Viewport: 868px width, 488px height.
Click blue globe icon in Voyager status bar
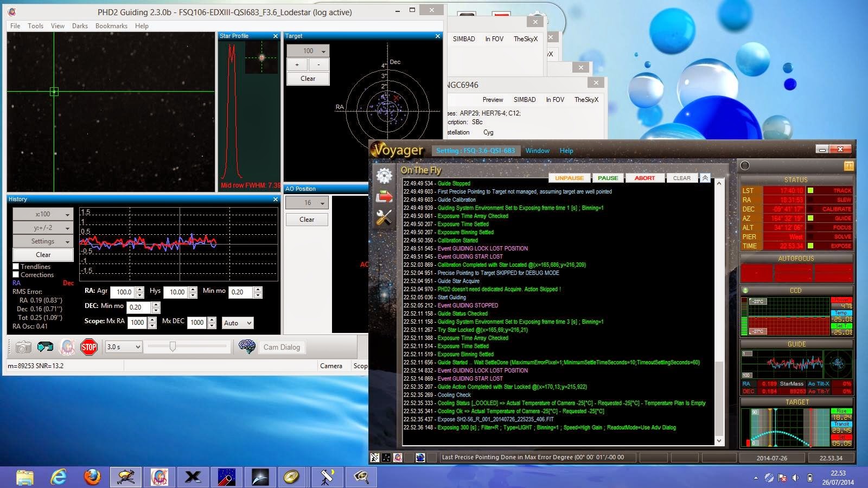click(420, 458)
